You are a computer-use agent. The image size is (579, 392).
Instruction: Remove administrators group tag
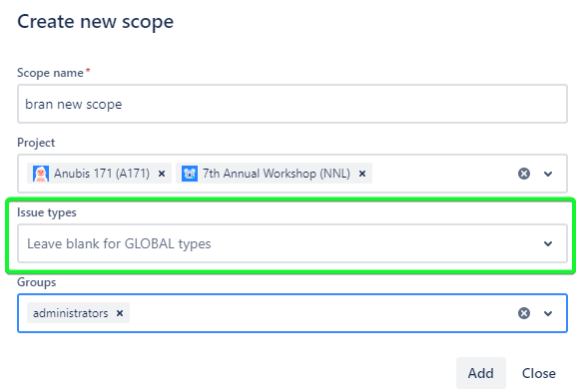(x=120, y=313)
